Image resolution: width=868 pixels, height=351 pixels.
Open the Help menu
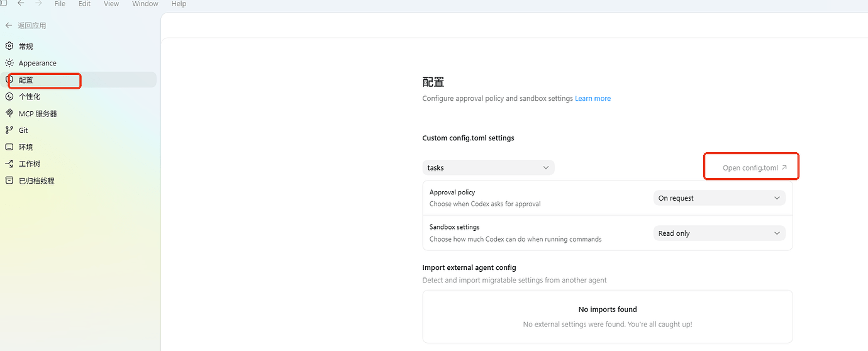(x=179, y=4)
